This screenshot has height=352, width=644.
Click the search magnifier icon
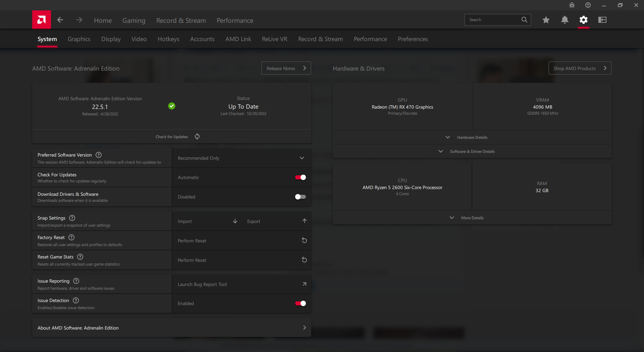pyautogui.click(x=524, y=20)
